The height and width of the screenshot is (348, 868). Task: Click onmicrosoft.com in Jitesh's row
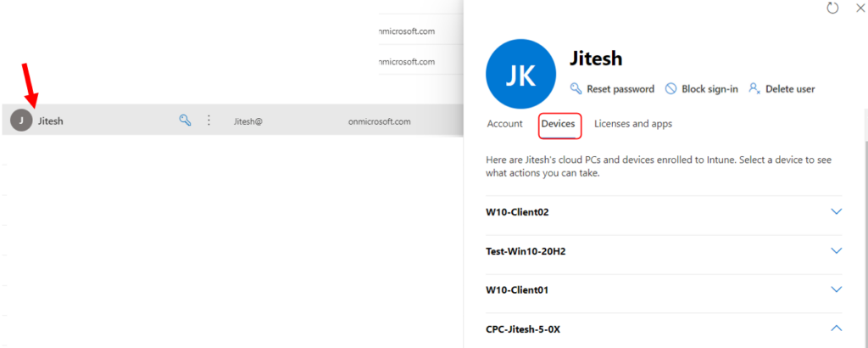(380, 121)
